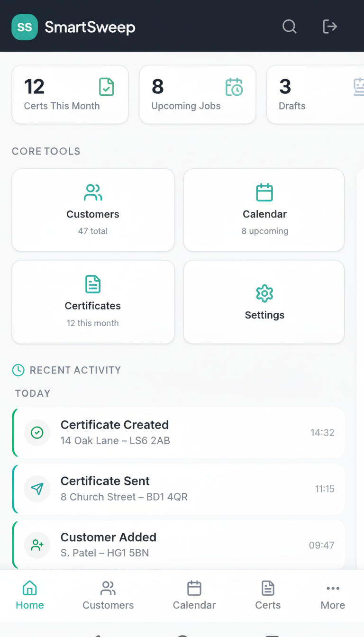Click the number 12 in Certs card
The height and width of the screenshot is (637, 364).
[34, 87]
